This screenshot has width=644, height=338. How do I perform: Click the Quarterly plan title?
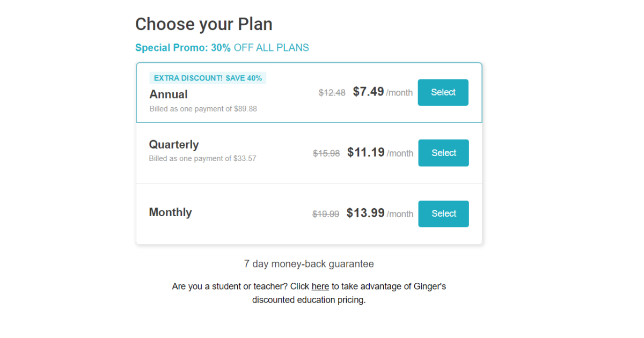point(174,144)
